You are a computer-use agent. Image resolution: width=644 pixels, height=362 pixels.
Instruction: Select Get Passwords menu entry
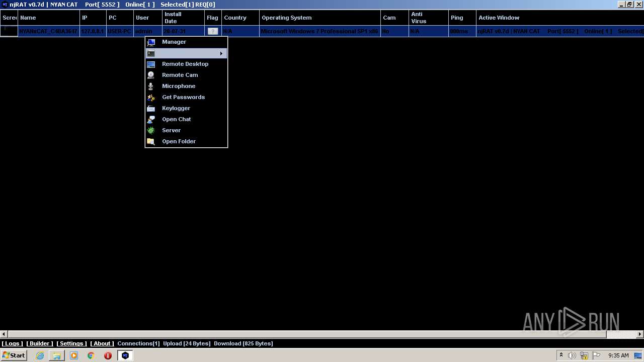(x=186, y=98)
